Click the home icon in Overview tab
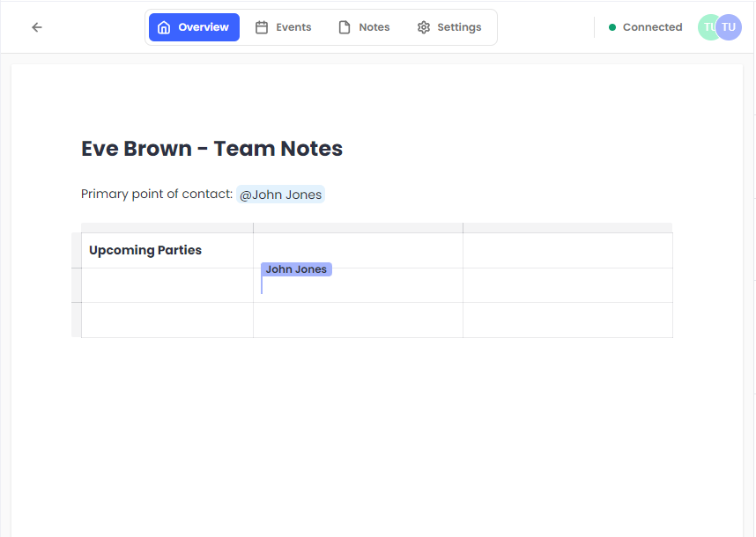756x537 pixels. (164, 27)
